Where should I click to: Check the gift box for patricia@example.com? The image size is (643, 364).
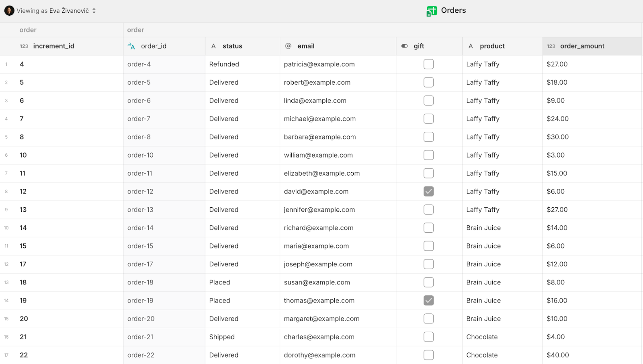429,64
